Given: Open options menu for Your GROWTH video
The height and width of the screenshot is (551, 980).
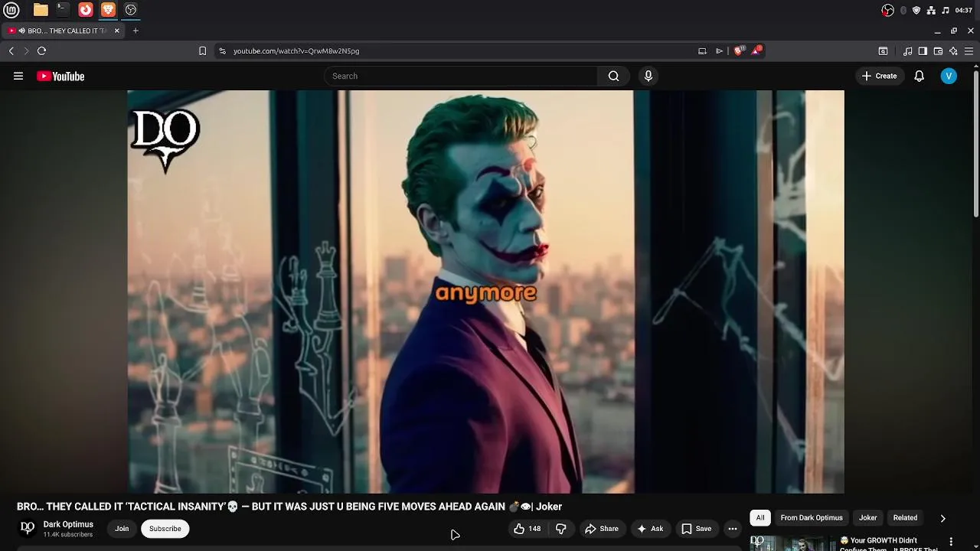Looking at the screenshot, I should pyautogui.click(x=952, y=541).
